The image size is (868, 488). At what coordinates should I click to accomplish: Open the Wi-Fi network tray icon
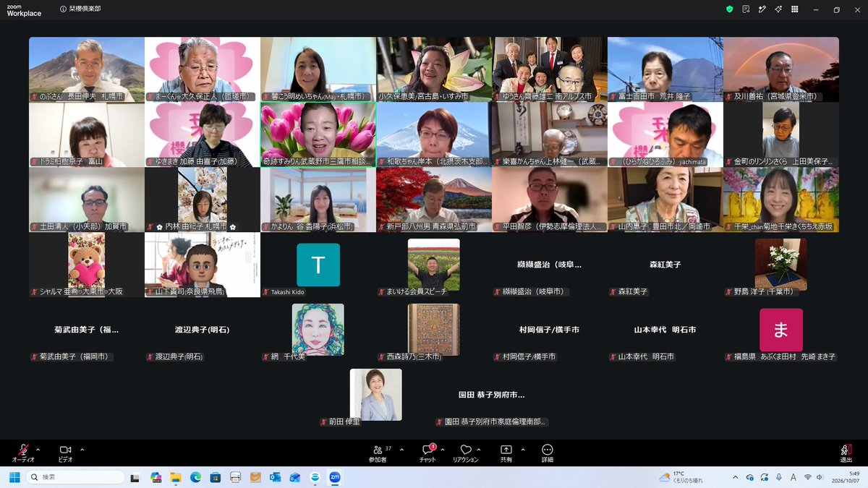(808, 477)
